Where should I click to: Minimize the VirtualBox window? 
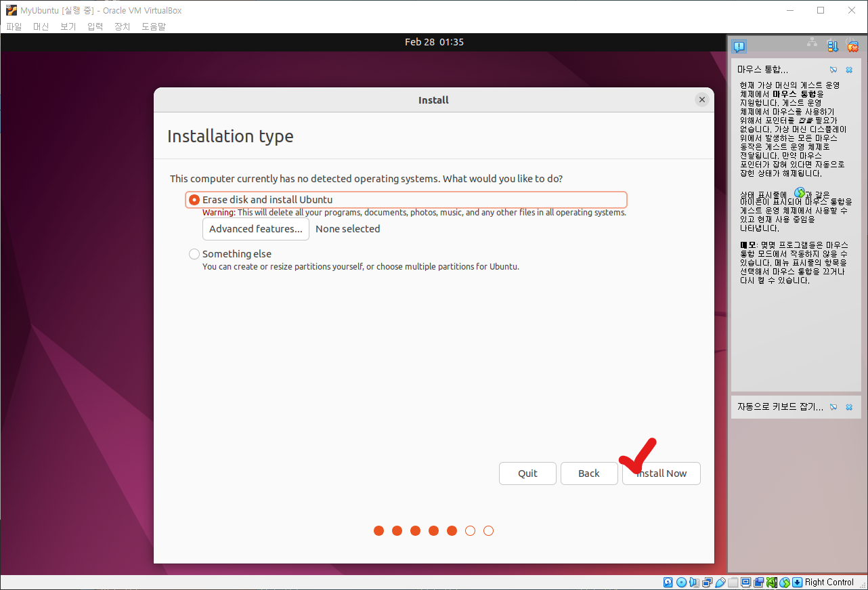(x=789, y=10)
